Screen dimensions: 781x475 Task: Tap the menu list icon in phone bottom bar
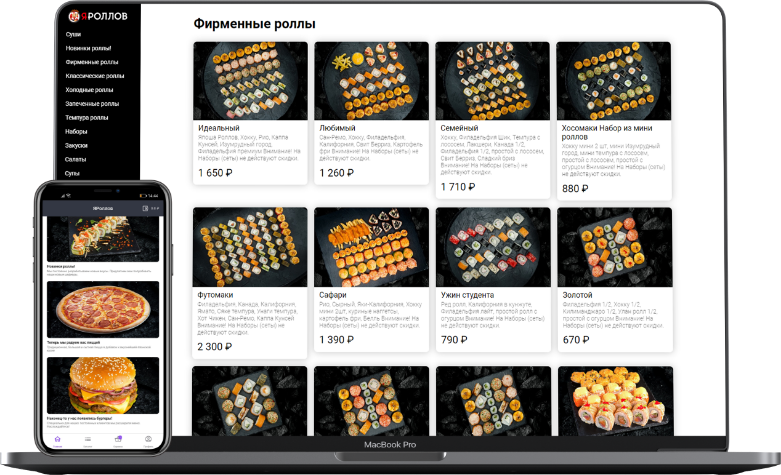tap(88, 439)
